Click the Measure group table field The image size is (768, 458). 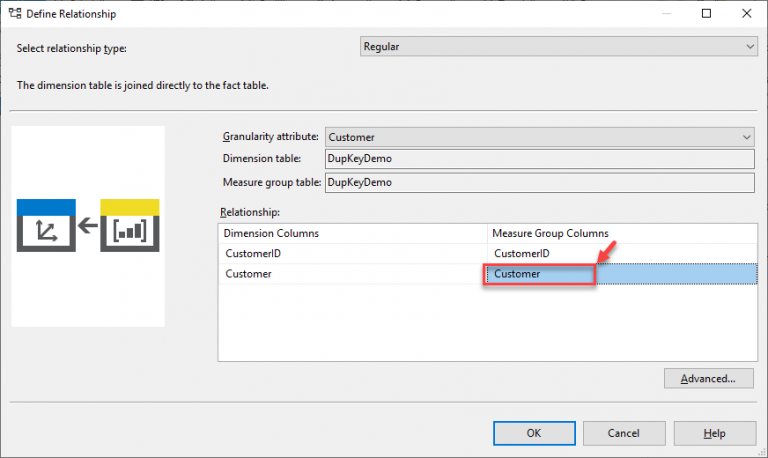[538, 182]
